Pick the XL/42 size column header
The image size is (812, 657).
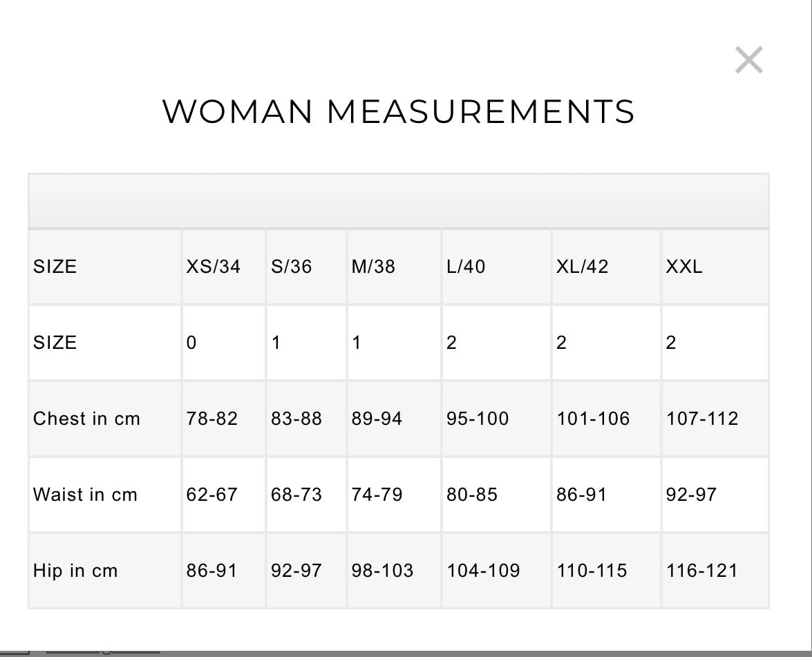pos(582,267)
